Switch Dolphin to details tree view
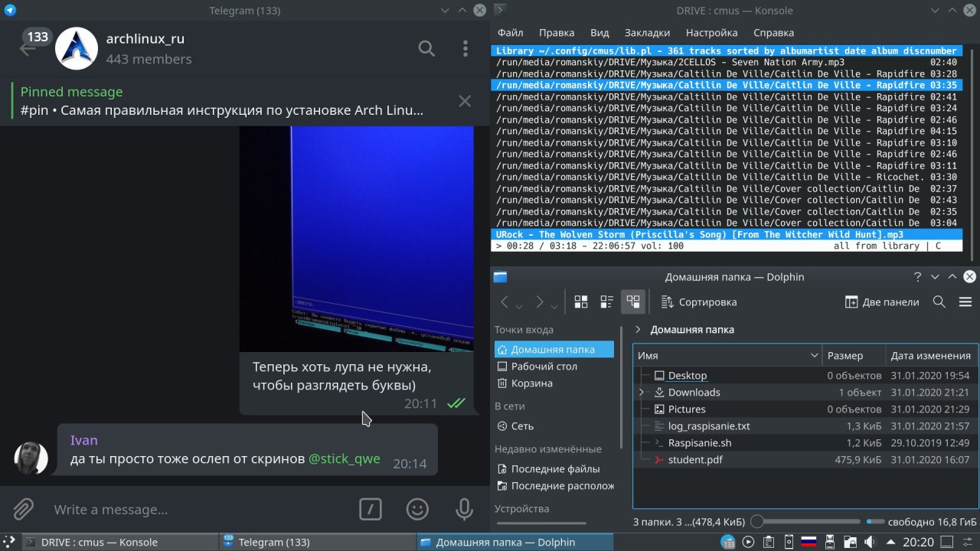This screenshot has width=980, height=551. (x=633, y=302)
